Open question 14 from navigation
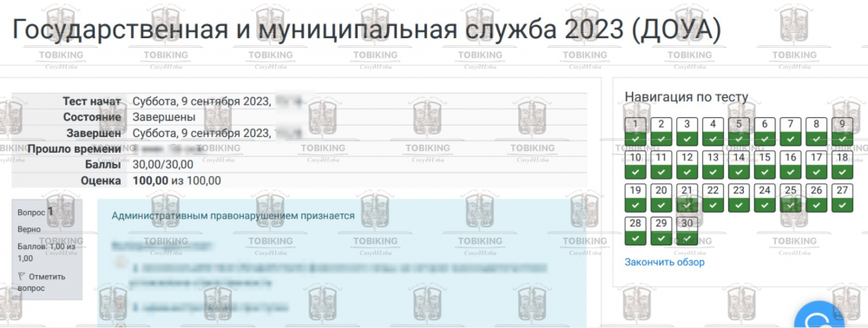This screenshot has height=328, width=868. [x=739, y=164]
